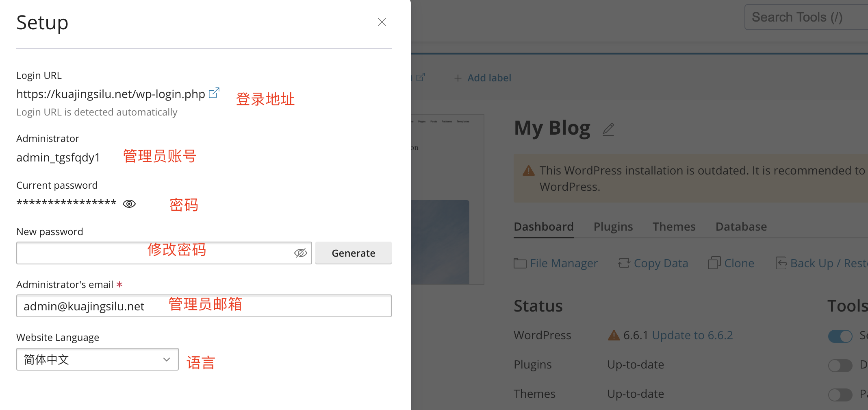Toggle the enabled switch under Tools
This screenshot has width=868, height=410.
840,336
